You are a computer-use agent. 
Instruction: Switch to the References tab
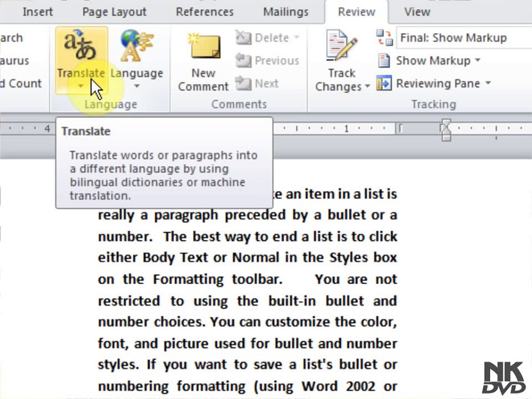205,12
